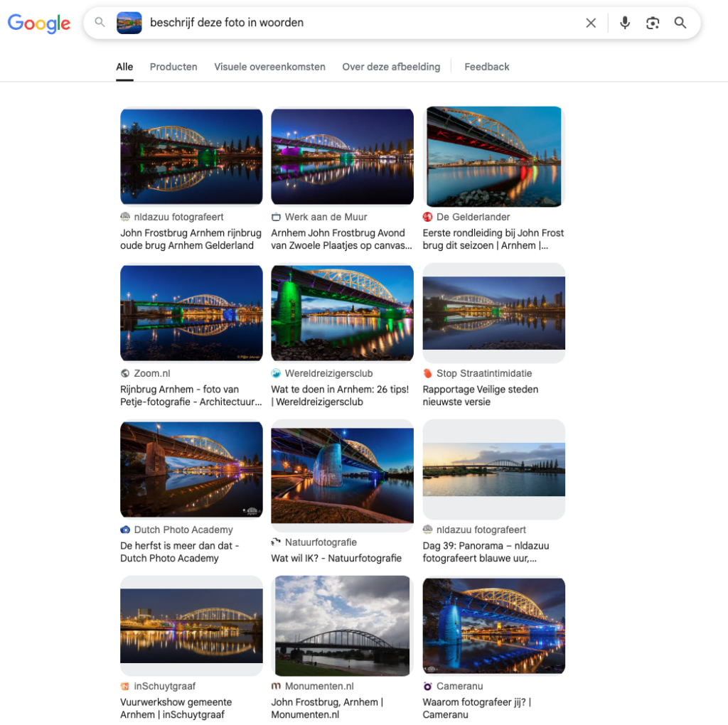This screenshot has width=728, height=725.
Task: Click 'Wat wil IK? - Natuurfotografie' title
Action: point(336,558)
